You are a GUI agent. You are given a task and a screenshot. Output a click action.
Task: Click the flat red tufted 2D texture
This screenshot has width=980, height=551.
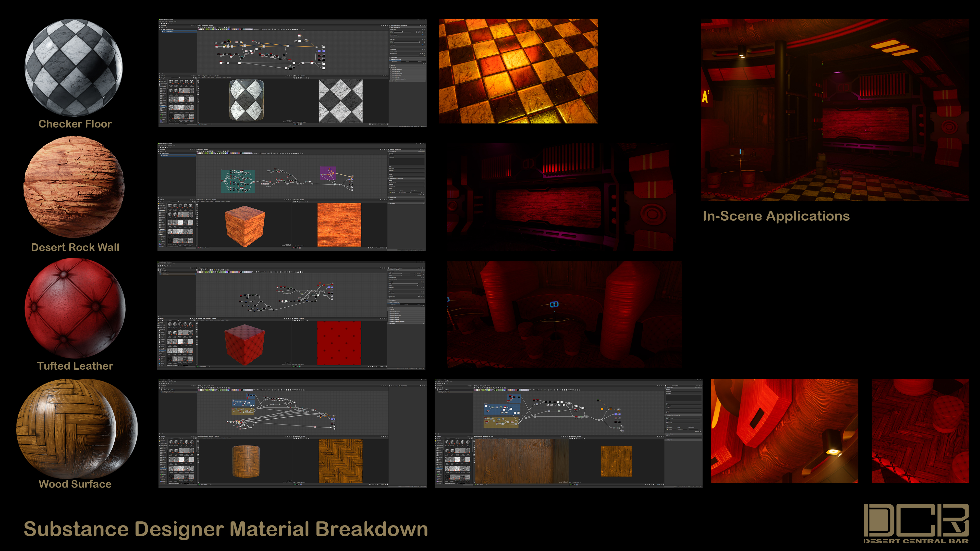click(339, 343)
